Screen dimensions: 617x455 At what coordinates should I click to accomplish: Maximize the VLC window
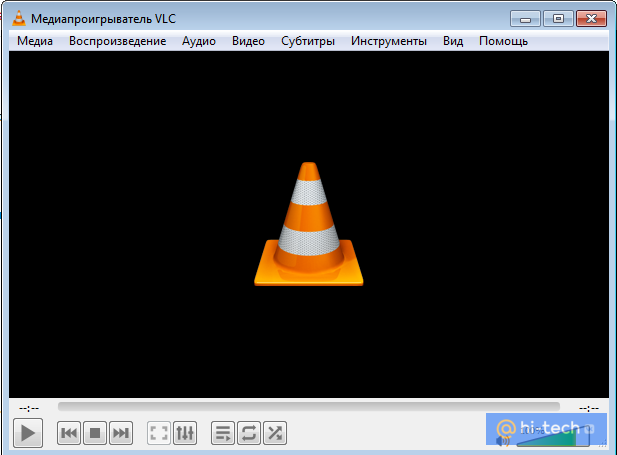click(558, 18)
